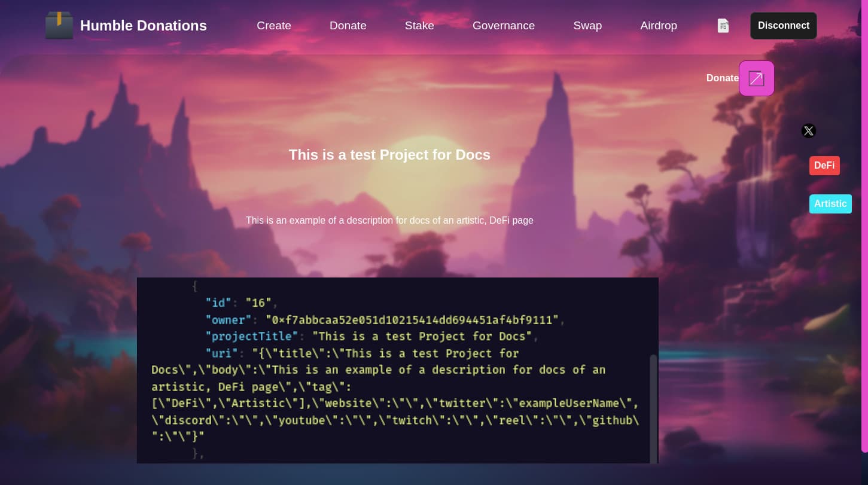Click the "id": "16" line in the code
This screenshot has width=868, height=485.
click(242, 303)
